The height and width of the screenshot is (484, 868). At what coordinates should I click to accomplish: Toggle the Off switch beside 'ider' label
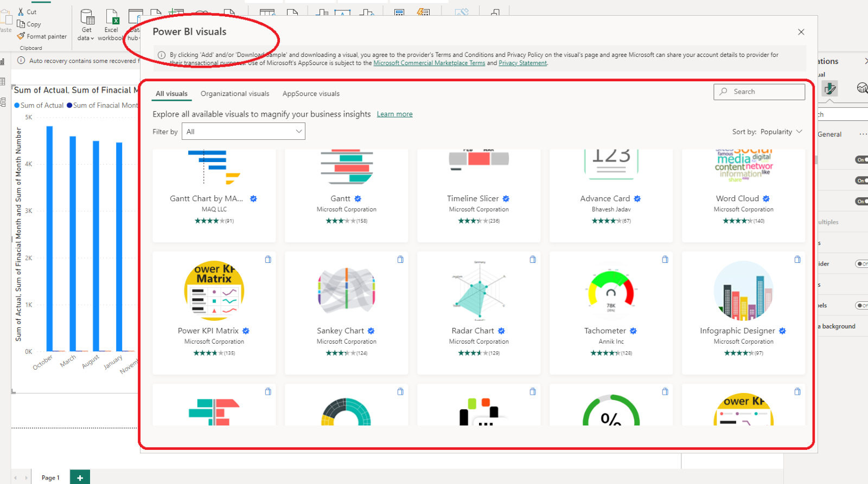pos(861,264)
